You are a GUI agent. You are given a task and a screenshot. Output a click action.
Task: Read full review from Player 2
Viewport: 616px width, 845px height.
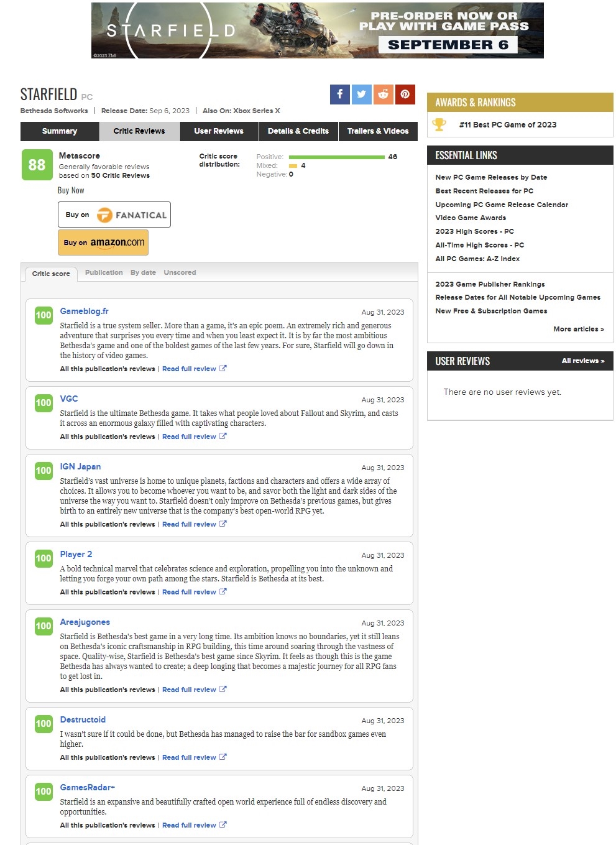[x=189, y=592]
